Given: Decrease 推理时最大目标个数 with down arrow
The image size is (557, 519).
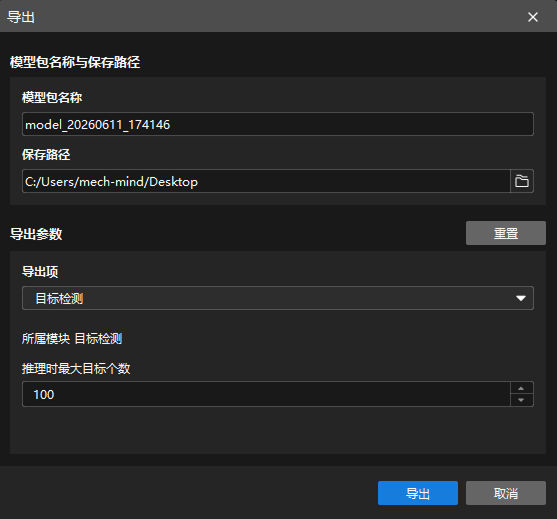Looking at the screenshot, I should pos(521,400).
